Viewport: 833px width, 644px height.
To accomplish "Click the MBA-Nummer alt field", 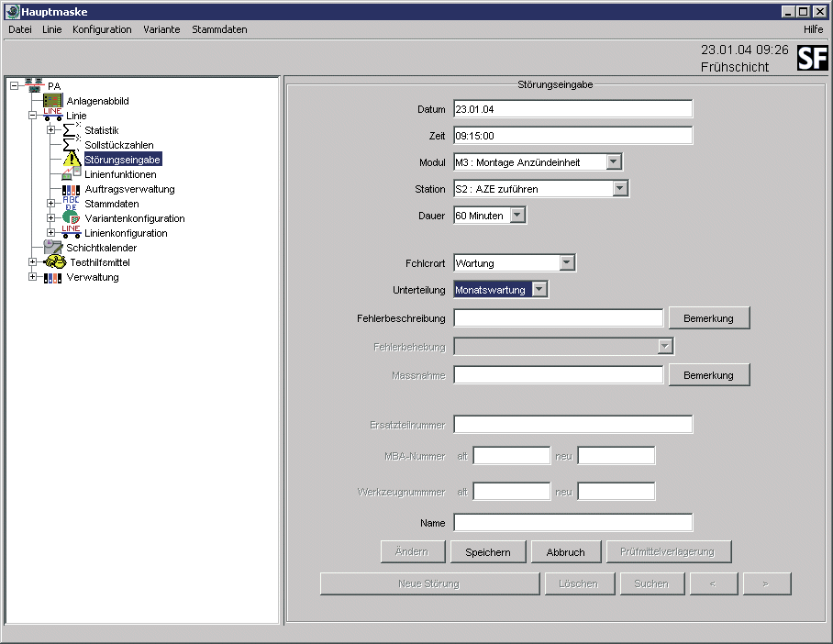I will coord(512,455).
